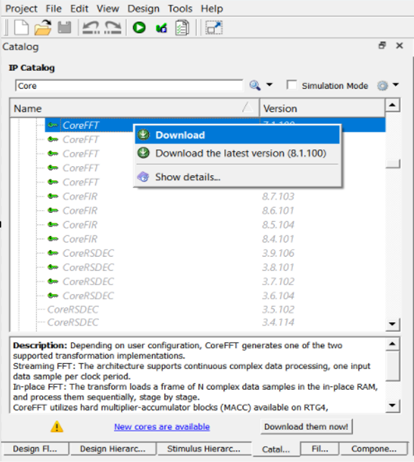The image size is (414, 462).
Task: Choose Download the latest version (8.1.100)
Action: click(237, 153)
